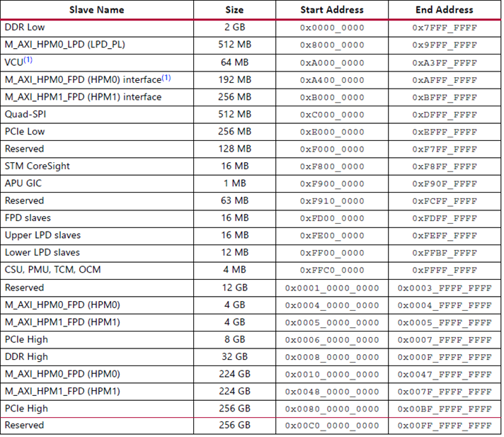Select end address 0xF90F_FFFF
Viewport: 504px width, 437px height.
click(x=445, y=184)
